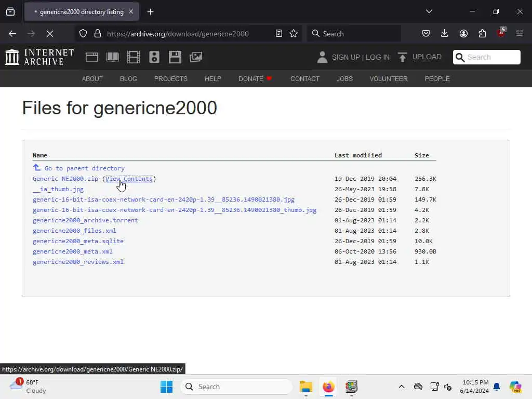
Task: Click the user avatar icon
Action: (x=322, y=57)
